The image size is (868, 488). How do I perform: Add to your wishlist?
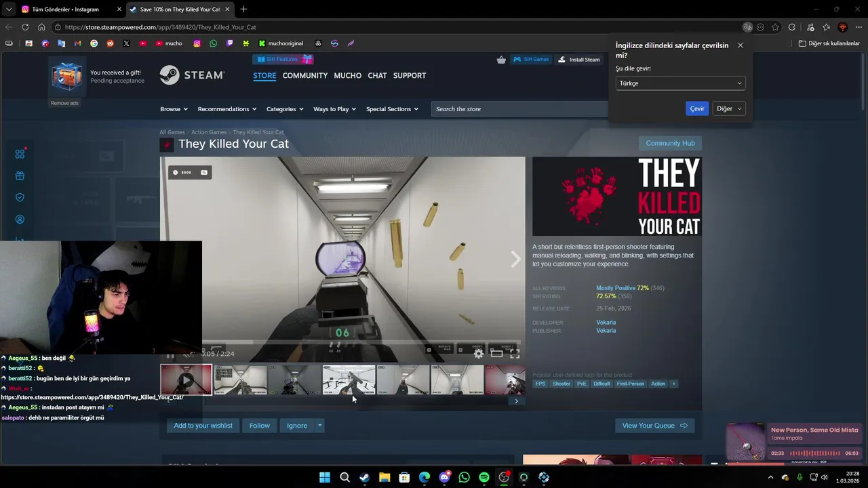[x=203, y=426]
